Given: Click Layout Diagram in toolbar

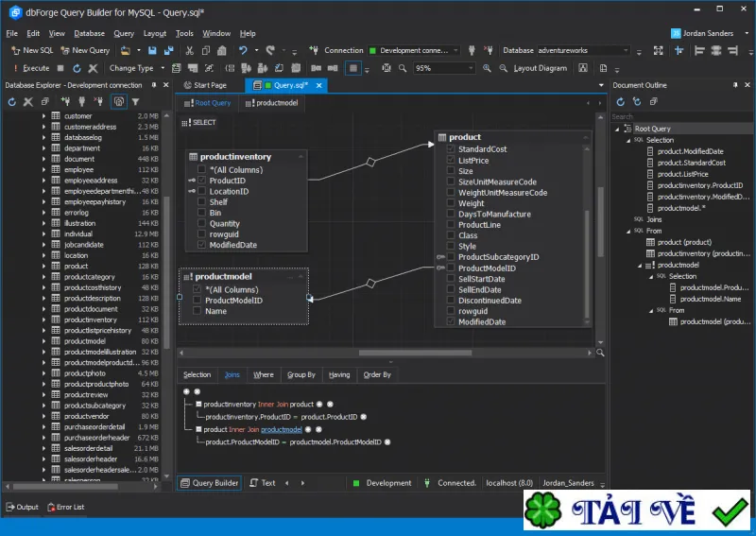Looking at the screenshot, I should (x=540, y=68).
